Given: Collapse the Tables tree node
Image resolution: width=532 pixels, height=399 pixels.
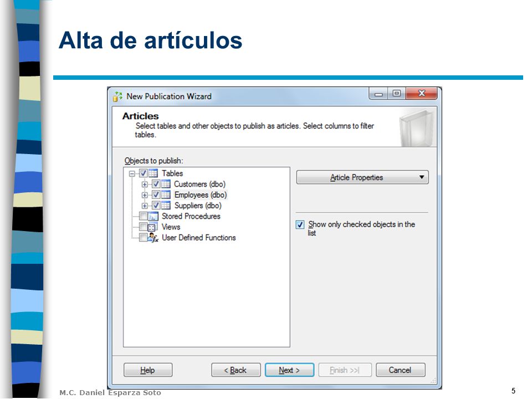Looking at the screenshot, I should pyautogui.click(x=132, y=173).
